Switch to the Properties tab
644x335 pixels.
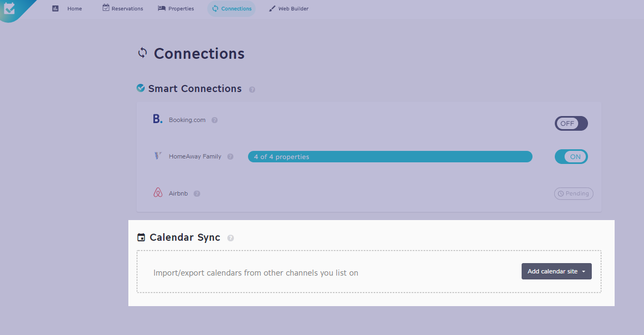pos(176,9)
